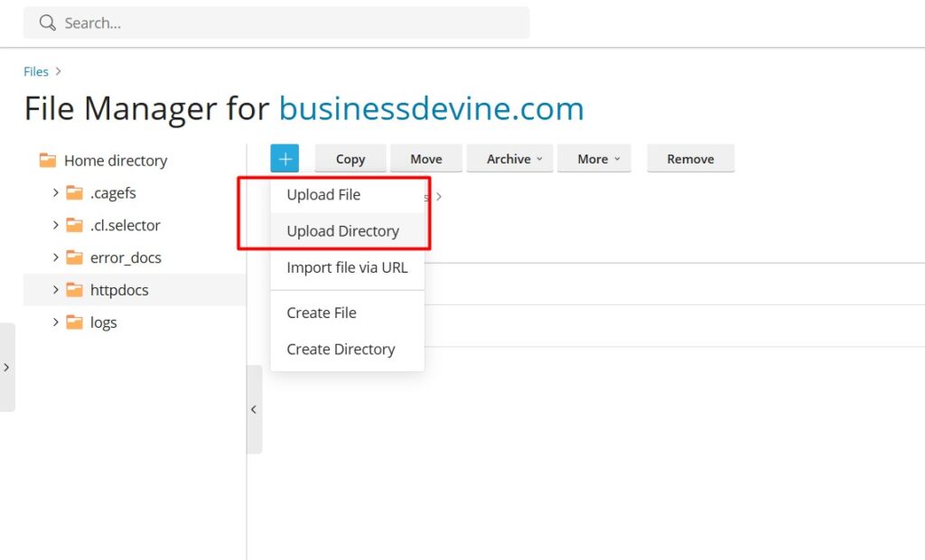925x560 pixels.
Task: Click the httpdocs folder icon
Action: (x=74, y=290)
